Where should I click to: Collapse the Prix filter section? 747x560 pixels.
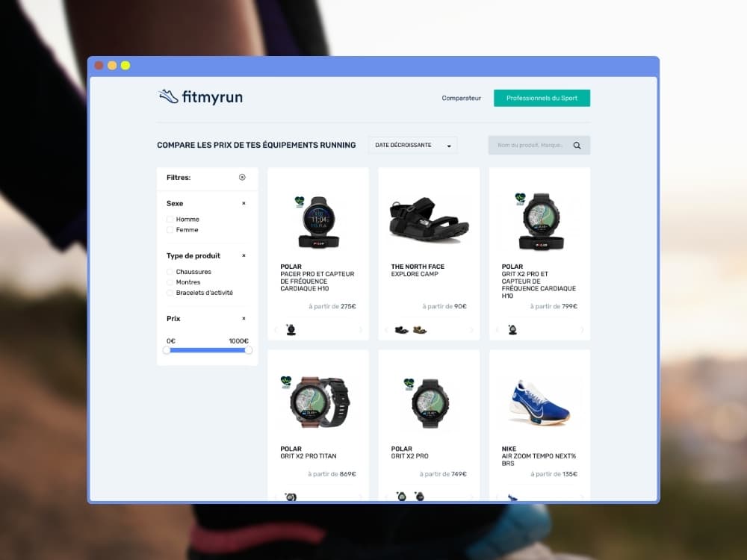[x=244, y=319]
